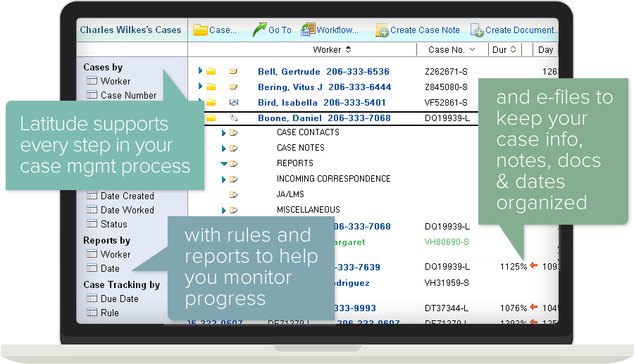This screenshot has height=364, width=634.
Task: Open Case Tracking by Rule
Action: click(x=110, y=313)
